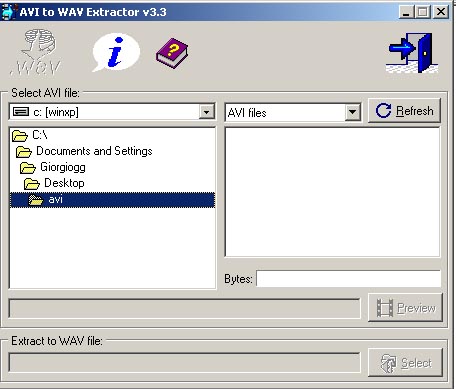The image size is (456, 389).
Task: Click the Extract to WAV file path field
Action: 184,363
